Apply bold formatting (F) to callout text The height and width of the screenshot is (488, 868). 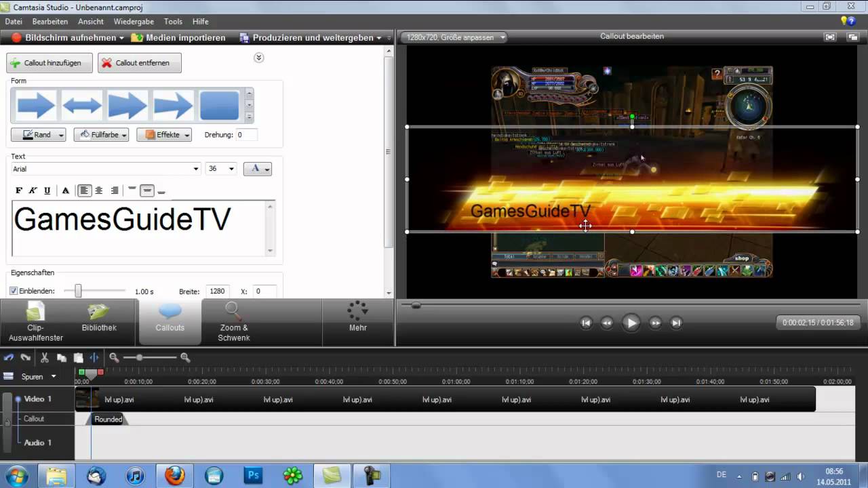pos(19,190)
